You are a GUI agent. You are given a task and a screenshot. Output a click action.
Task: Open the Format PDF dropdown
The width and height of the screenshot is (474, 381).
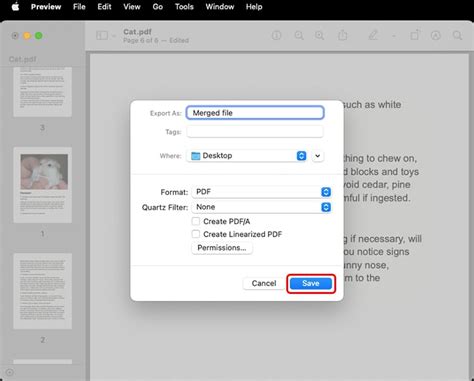click(261, 192)
